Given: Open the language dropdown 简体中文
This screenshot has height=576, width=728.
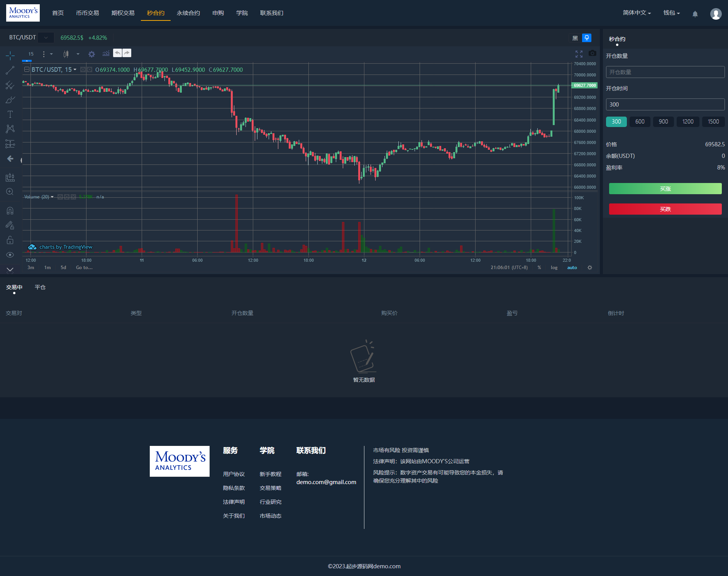Looking at the screenshot, I should pos(637,13).
